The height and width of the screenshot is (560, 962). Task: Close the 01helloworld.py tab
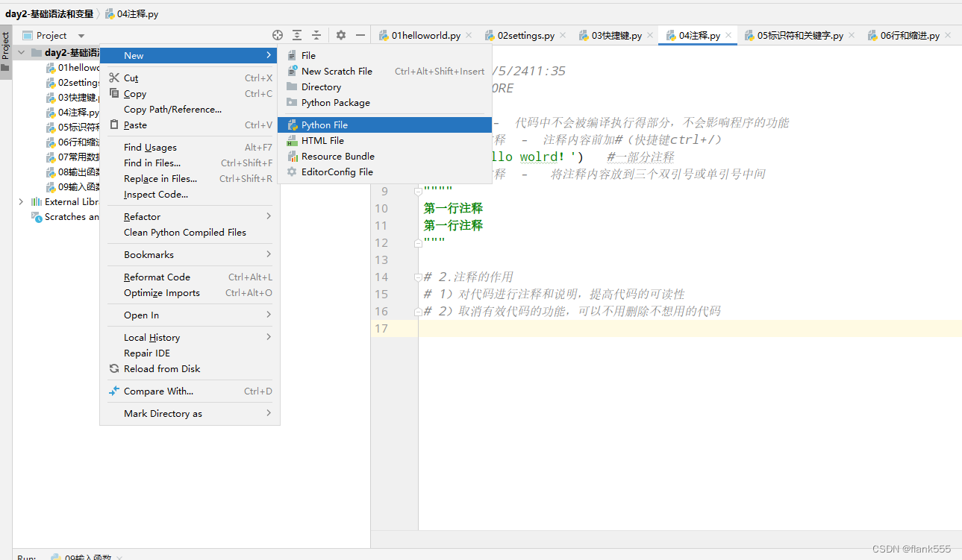(x=469, y=35)
